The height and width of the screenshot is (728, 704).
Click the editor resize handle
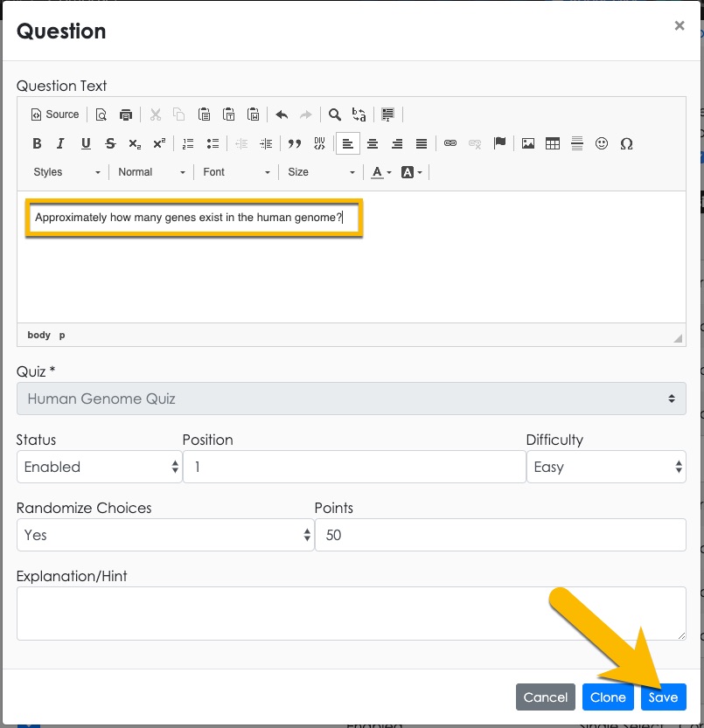678,338
